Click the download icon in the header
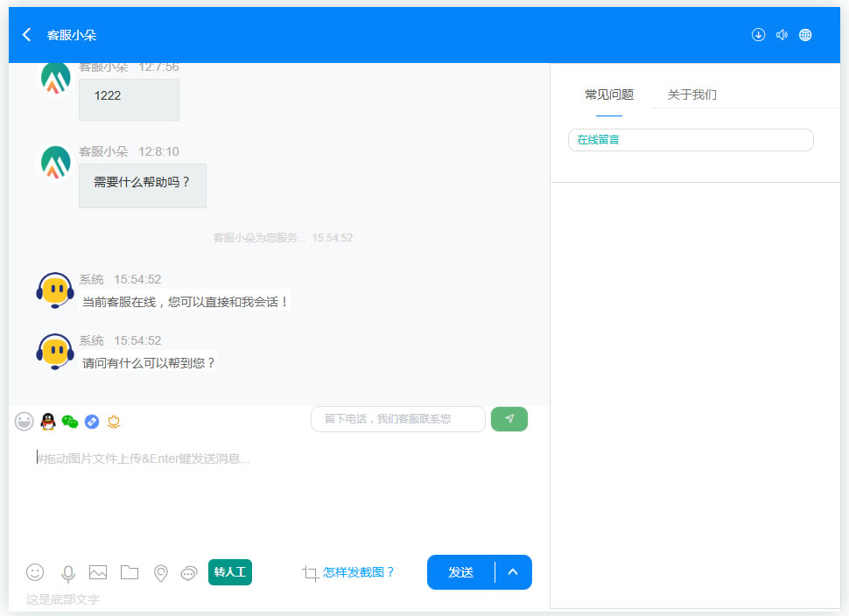Image resolution: width=849 pixels, height=616 pixels. point(758,35)
